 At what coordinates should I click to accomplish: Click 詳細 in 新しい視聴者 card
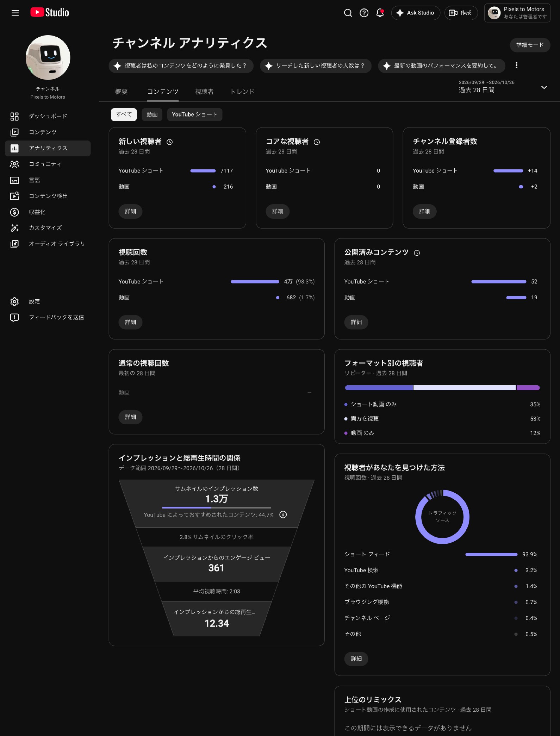pyautogui.click(x=131, y=211)
